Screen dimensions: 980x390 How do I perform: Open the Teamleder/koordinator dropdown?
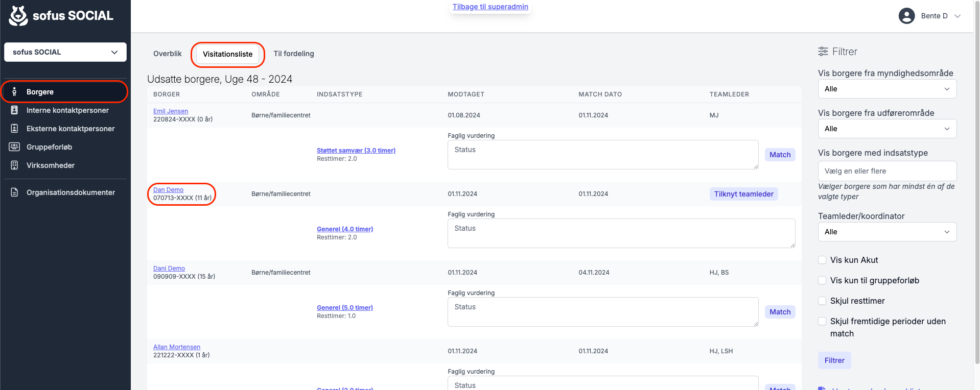click(x=887, y=232)
